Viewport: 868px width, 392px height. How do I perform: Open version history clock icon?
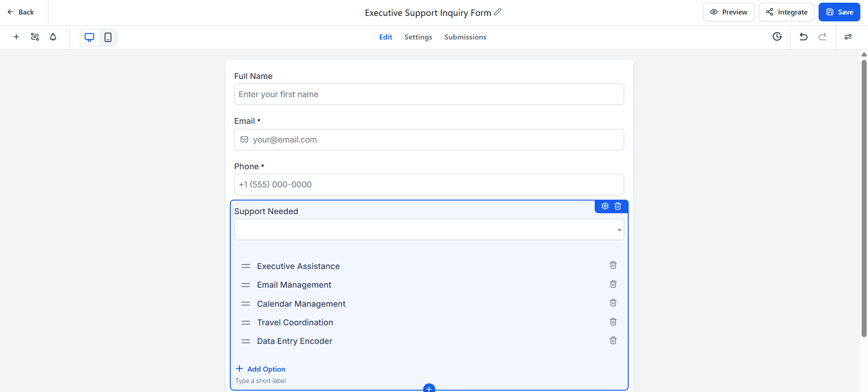coord(777,37)
